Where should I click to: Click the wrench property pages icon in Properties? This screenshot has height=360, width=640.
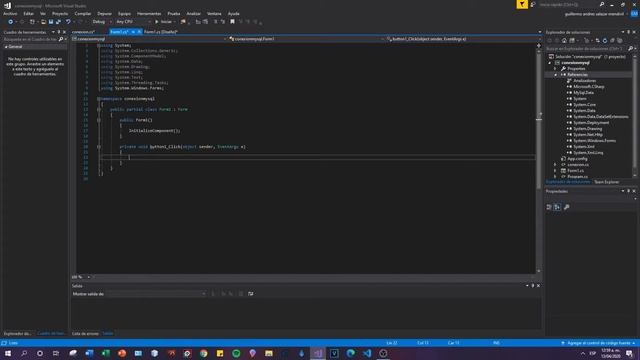click(567, 207)
